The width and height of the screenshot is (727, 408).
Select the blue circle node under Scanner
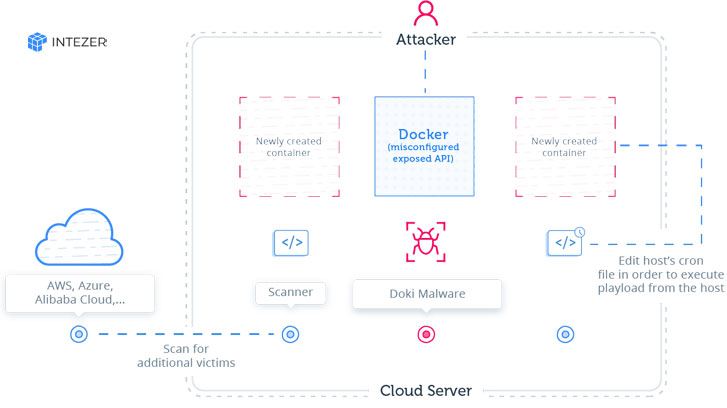290,334
